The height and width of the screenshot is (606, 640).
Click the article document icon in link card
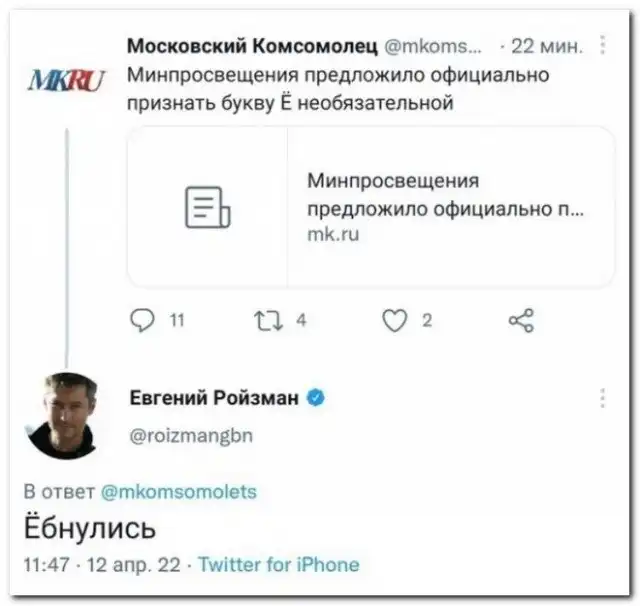click(207, 207)
